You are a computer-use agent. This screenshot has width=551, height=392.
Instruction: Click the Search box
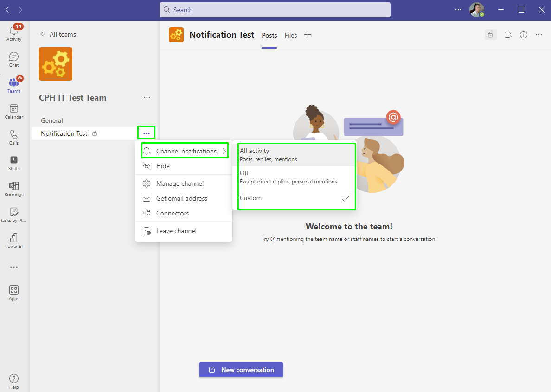click(275, 10)
